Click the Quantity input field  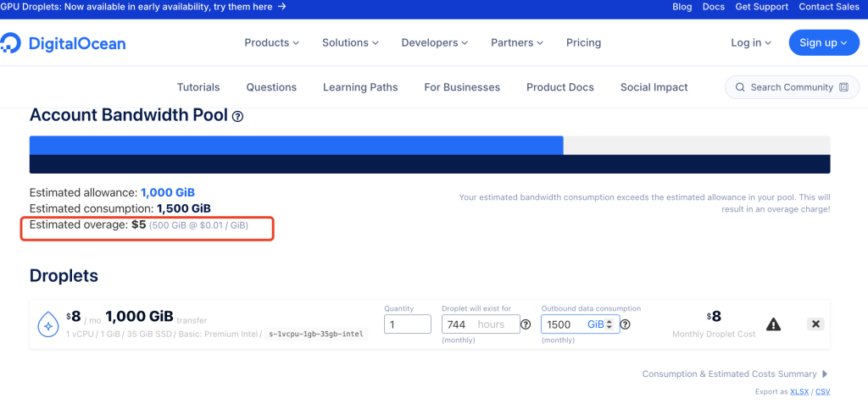[x=407, y=324]
